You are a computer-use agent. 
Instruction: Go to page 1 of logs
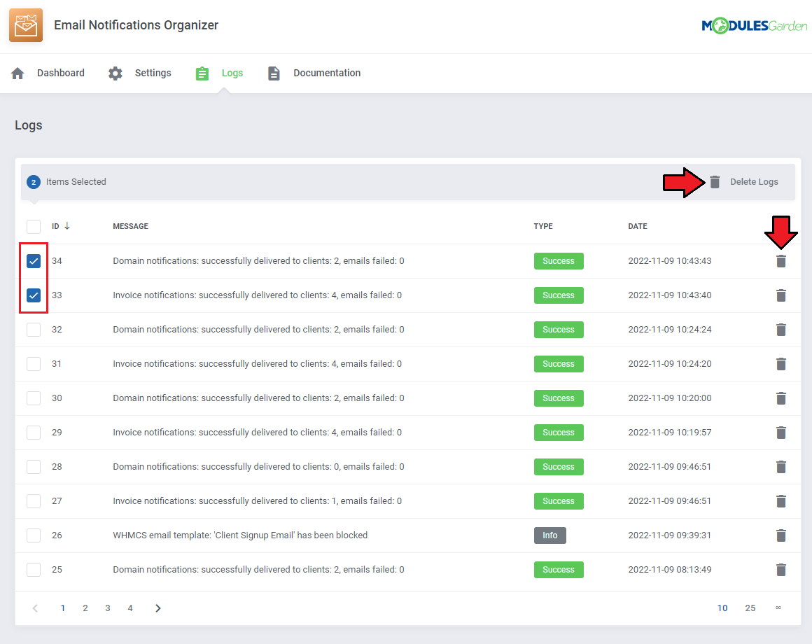[x=63, y=608]
